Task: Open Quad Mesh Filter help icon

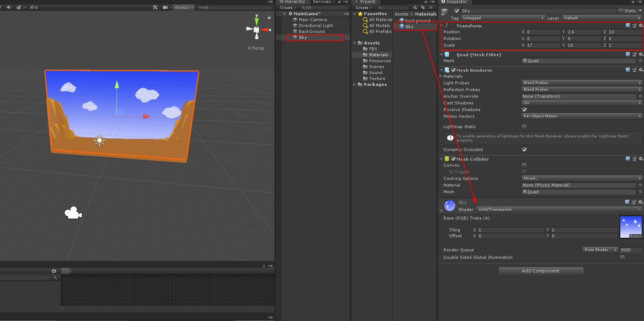Action: 628,54
